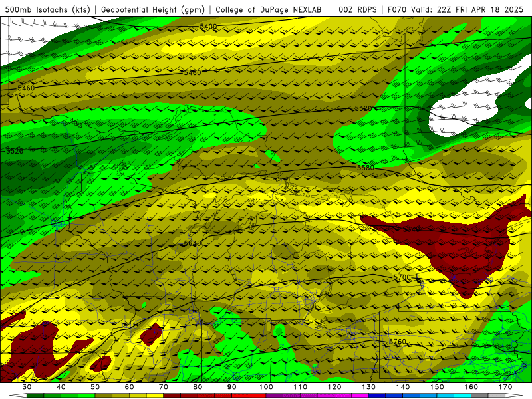Click the 5400 height contour label
532x399 pixels.
click(208, 27)
